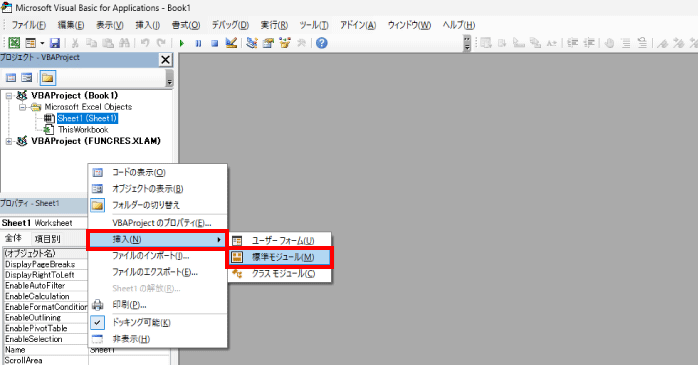Save the workbook with the floppy disk icon
Screen dimensions: 698x365
pos(55,43)
